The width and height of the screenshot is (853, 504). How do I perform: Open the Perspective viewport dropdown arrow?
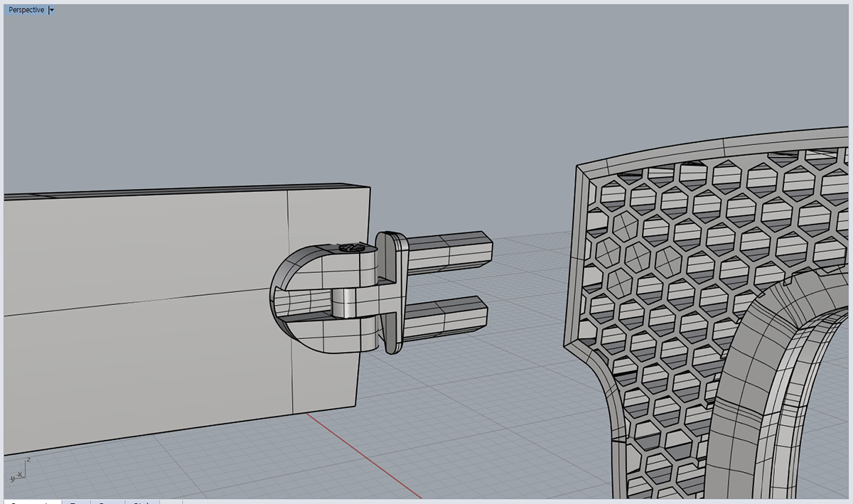52,10
